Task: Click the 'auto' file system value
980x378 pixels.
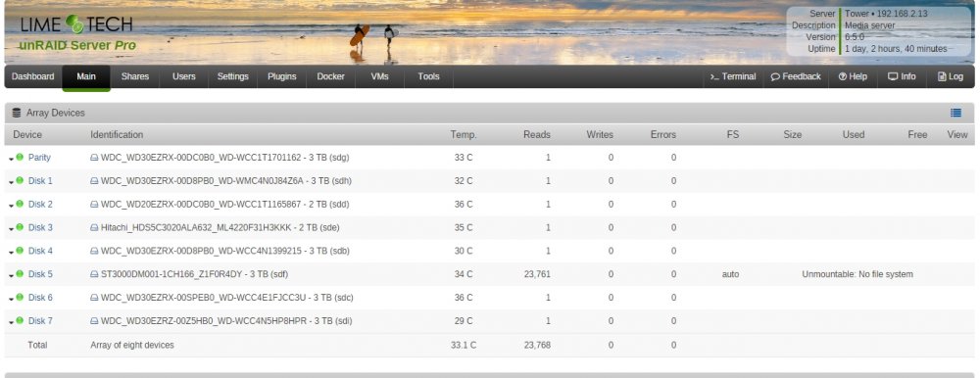Action: (x=730, y=274)
